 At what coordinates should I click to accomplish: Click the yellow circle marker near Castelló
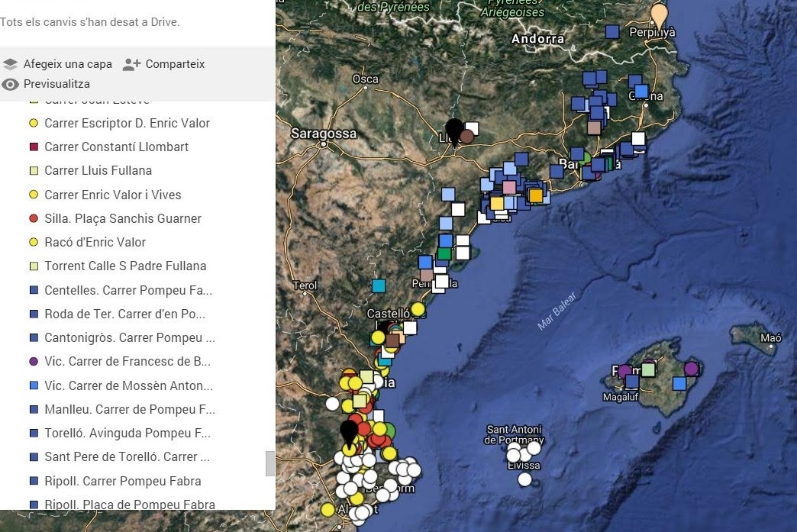coord(418,308)
